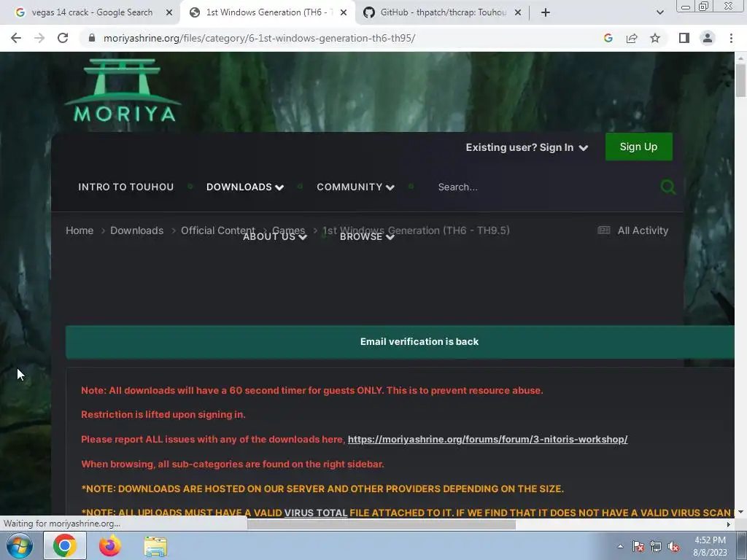
Task: Click the network tray icon
Action: [x=656, y=547]
